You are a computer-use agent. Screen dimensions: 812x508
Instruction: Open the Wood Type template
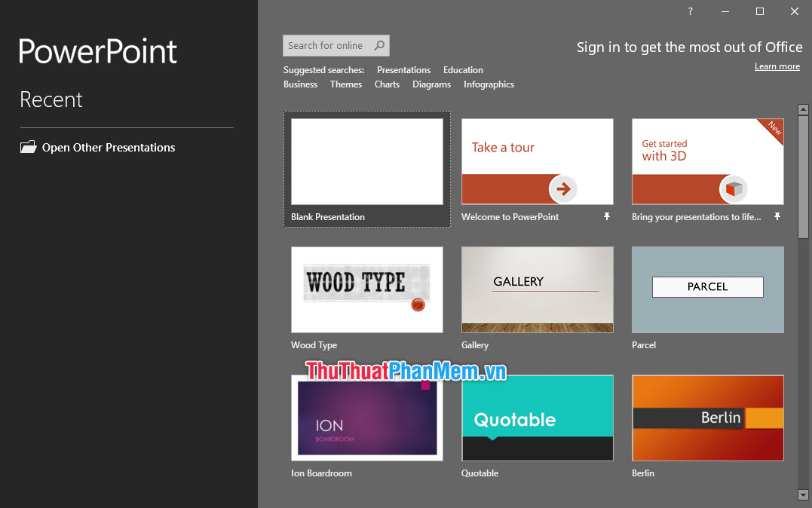[366, 289]
